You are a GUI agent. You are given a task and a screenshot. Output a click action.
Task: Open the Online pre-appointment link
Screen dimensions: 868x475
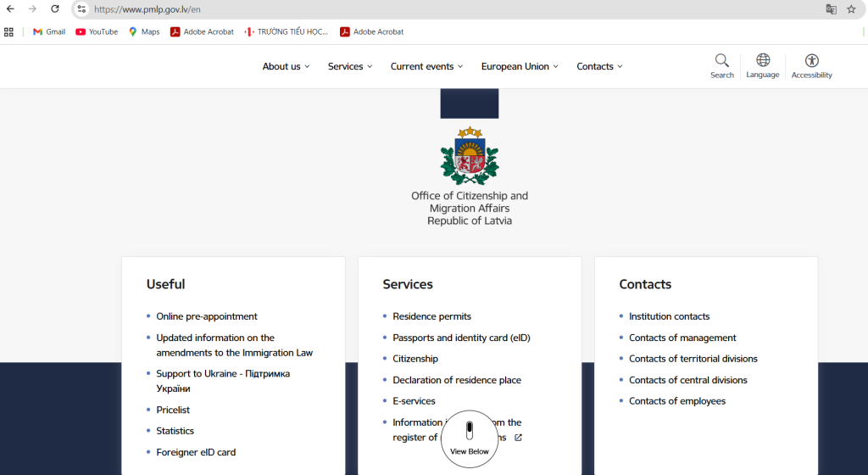coord(206,316)
